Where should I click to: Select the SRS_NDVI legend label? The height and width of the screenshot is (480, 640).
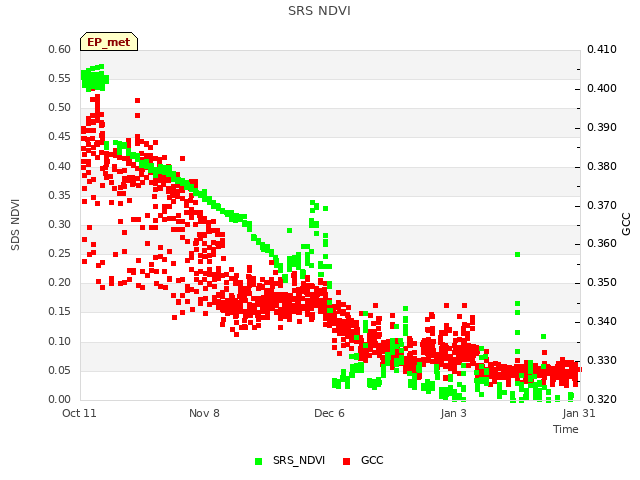(x=299, y=460)
